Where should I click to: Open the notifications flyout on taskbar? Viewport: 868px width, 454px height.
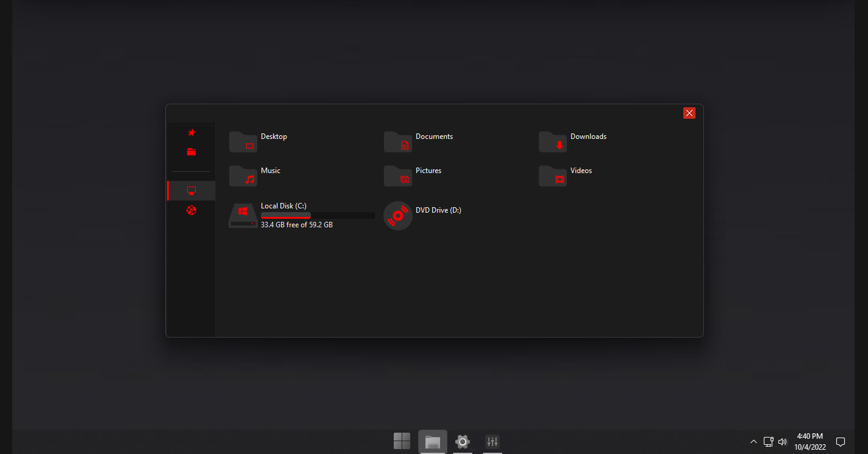point(841,441)
